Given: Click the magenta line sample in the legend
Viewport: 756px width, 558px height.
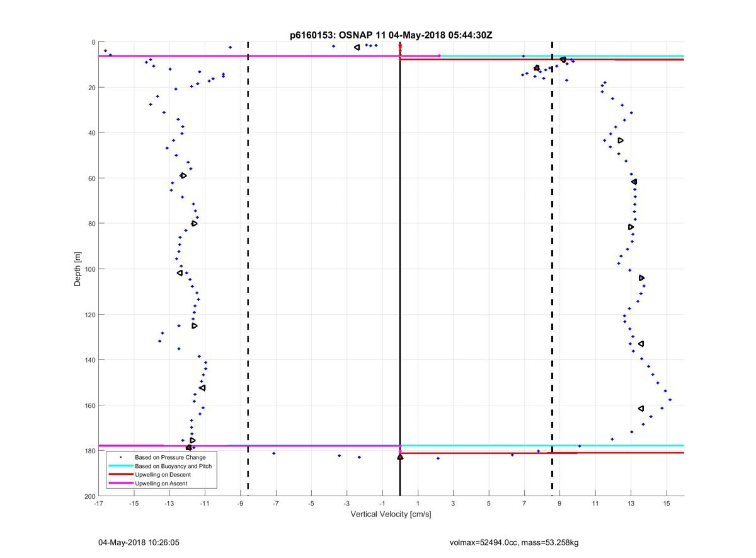Looking at the screenshot, I should 120,484.
